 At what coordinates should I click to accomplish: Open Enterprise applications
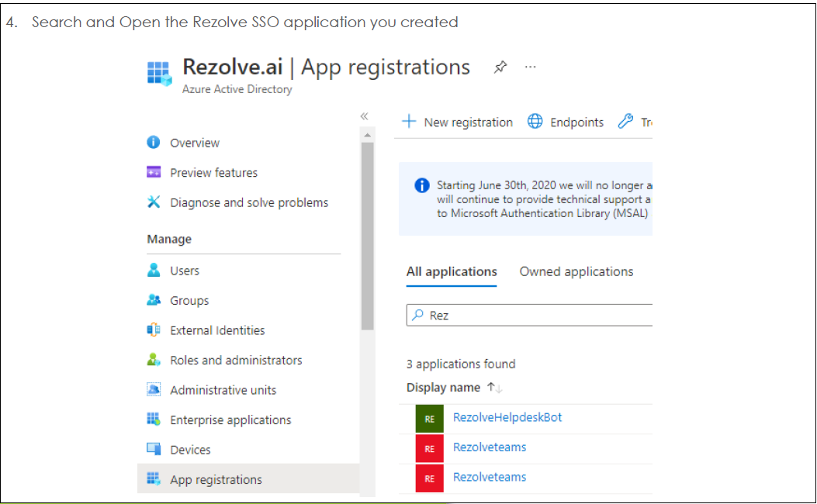pos(230,419)
